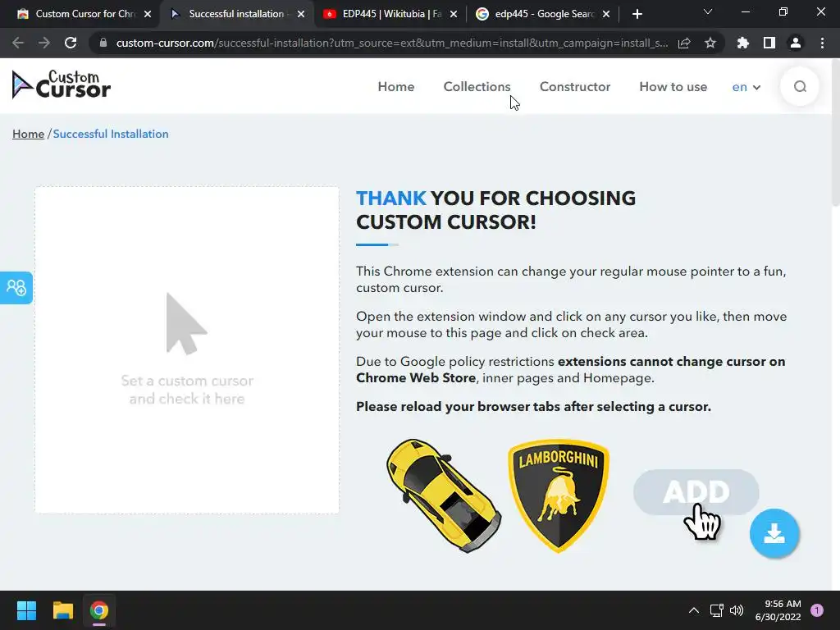Go forward in browser history

pyautogui.click(x=44, y=43)
